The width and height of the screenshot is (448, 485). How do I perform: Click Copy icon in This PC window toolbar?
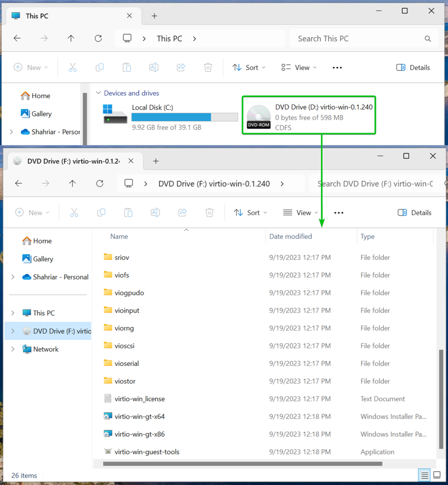click(100, 67)
